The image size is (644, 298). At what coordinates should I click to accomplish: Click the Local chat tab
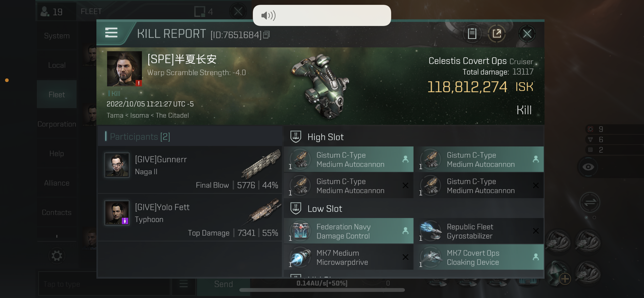pyautogui.click(x=57, y=65)
